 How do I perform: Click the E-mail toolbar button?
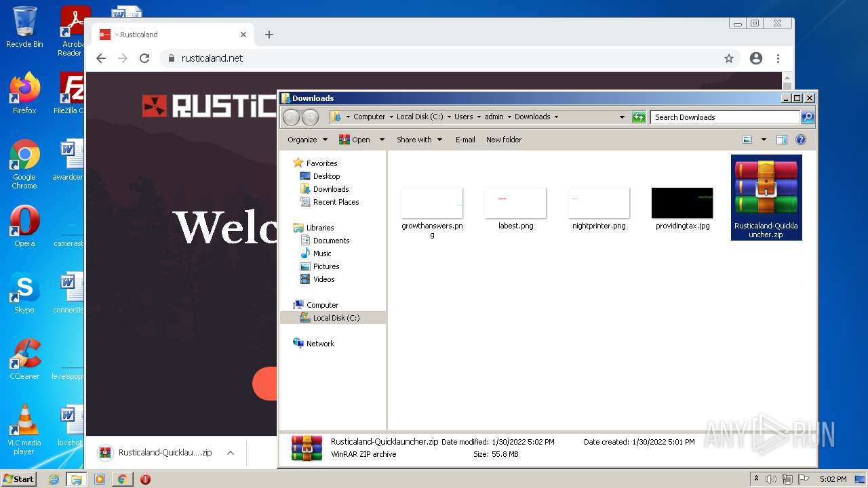point(465,140)
